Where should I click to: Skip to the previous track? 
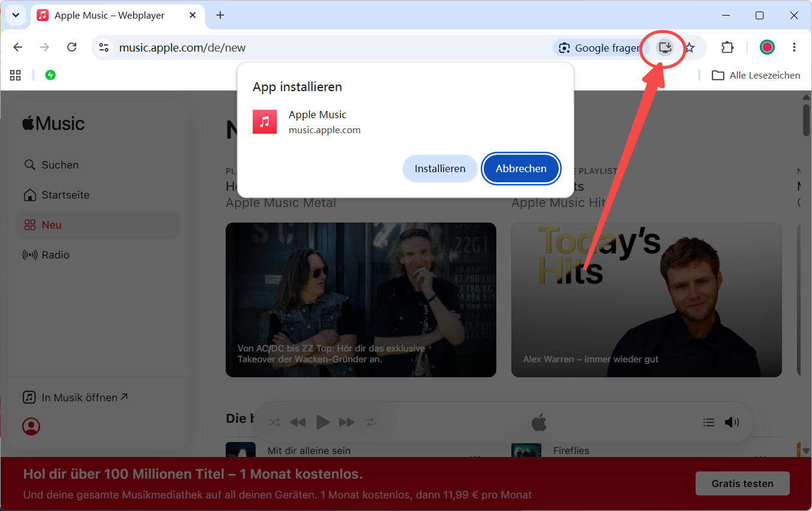pyautogui.click(x=298, y=422)
